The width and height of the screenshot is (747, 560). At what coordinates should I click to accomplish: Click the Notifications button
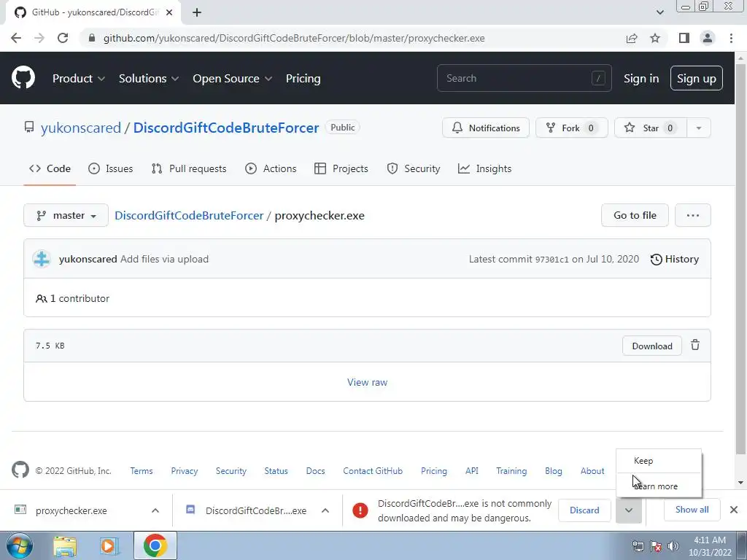coord(485,128)
